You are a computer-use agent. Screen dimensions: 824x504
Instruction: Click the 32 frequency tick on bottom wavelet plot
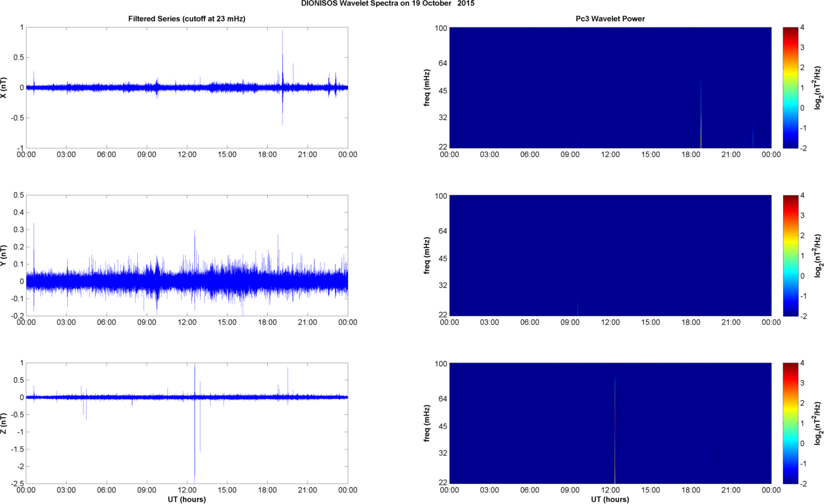point(442,453)
